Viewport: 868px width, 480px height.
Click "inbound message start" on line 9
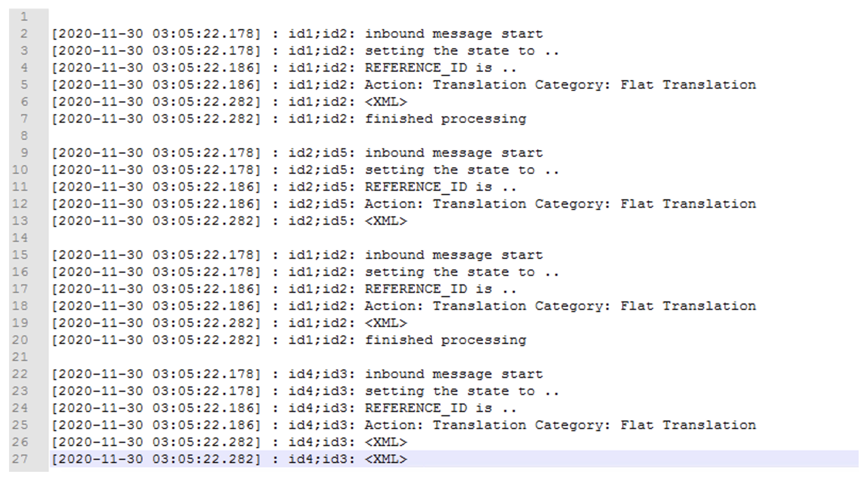pyautogui.click(x=454, y=153)
